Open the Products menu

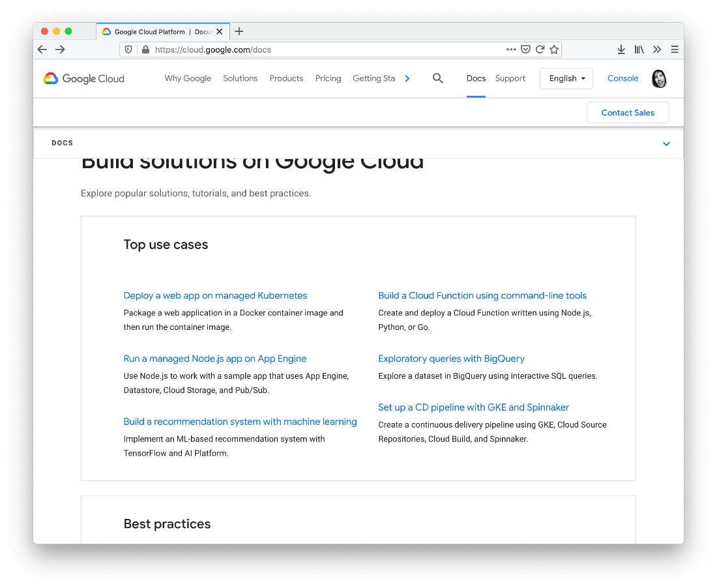pos(286,78)
